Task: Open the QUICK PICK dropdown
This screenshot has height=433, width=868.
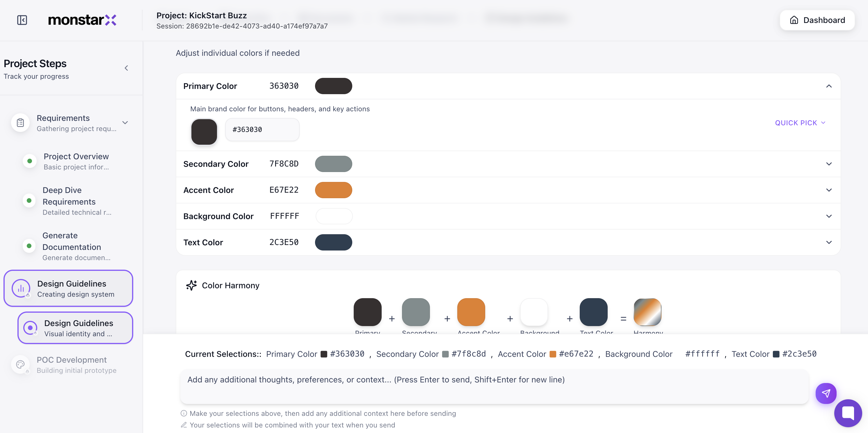Action: coord(800,123)
